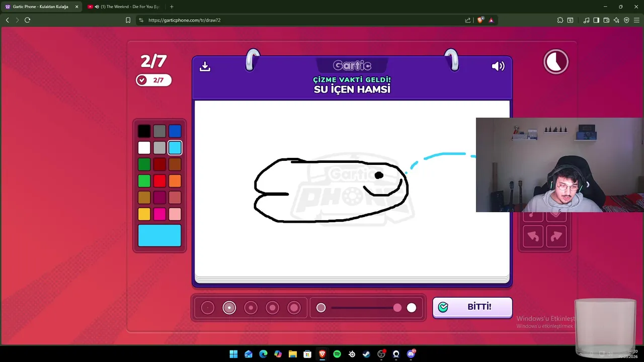Reload the Gartic Phone page
The image size is (644, 362).
coord(27,20)
